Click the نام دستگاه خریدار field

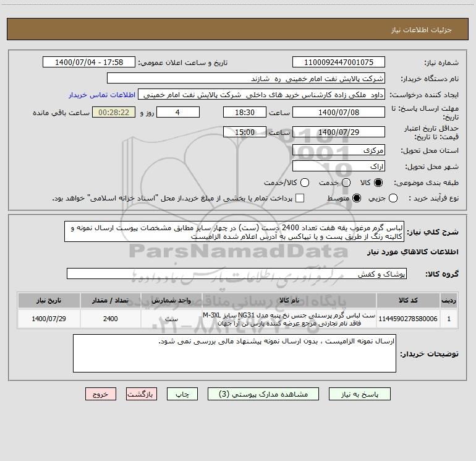pos(246,79)
